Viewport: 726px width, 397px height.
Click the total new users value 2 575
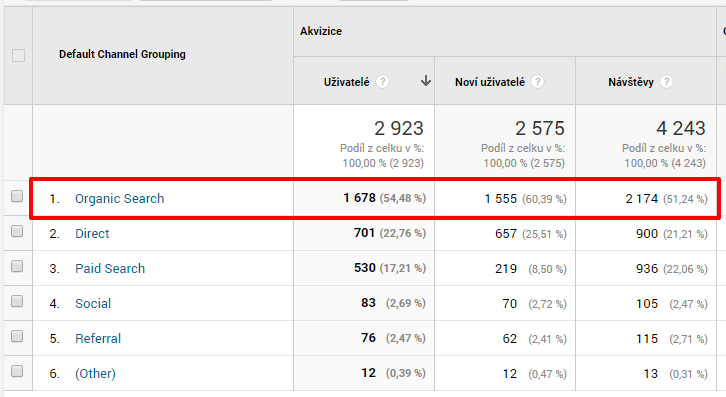tap(540, 128)
